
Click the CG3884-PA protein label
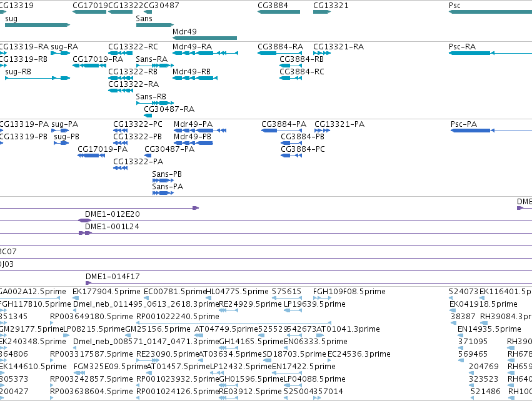[x=284, y=124]
